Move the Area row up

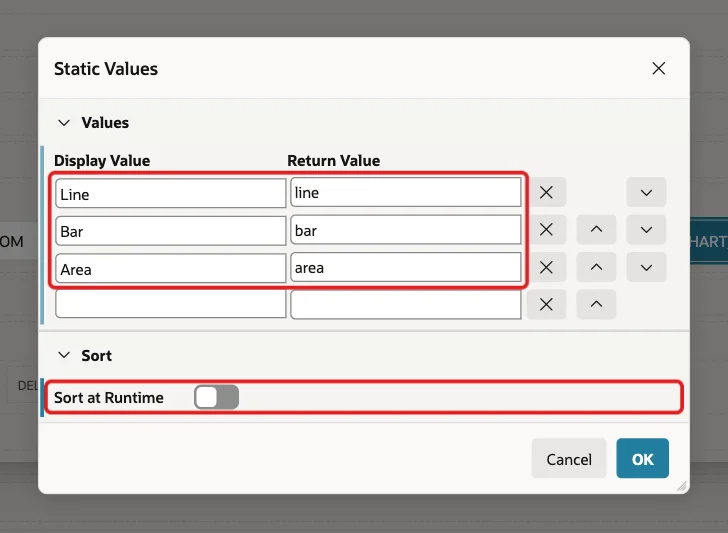[597, 267]
